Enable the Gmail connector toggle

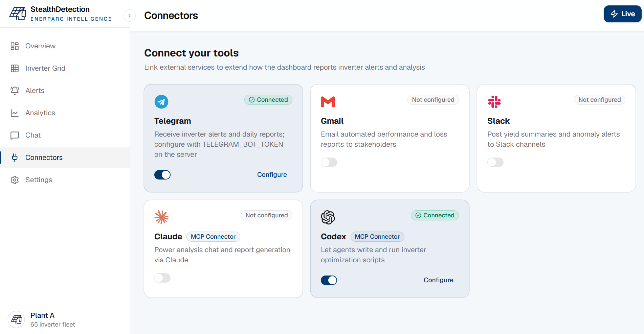tap(329, 162)
